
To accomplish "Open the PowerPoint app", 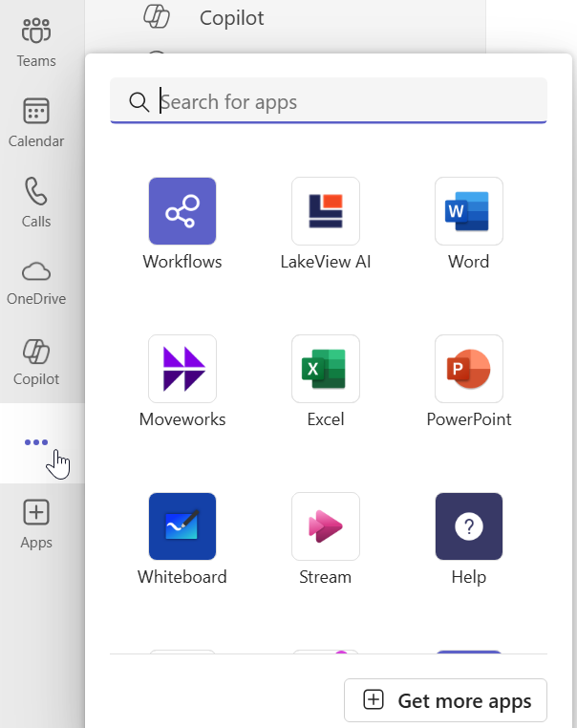I will pyautogui.click(x=469, y=381).
